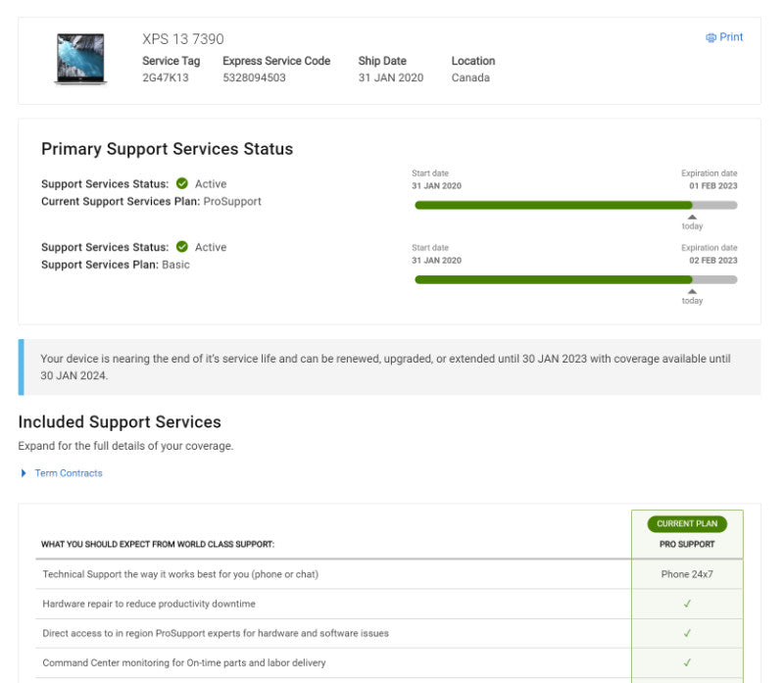Click the Command Center monitoring row text
This screenshot has width=784, height=683.
(184, 662)
